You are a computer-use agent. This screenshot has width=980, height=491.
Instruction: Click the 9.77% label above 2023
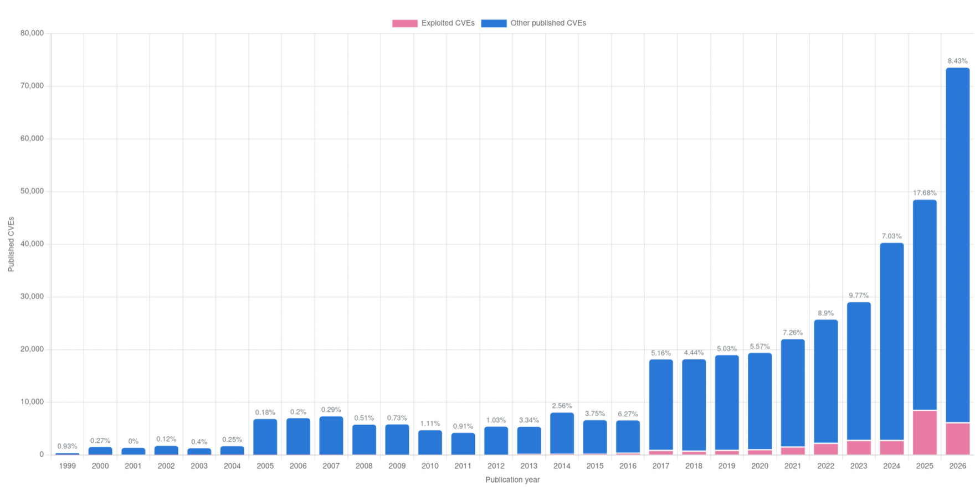(x=859, y=296)
